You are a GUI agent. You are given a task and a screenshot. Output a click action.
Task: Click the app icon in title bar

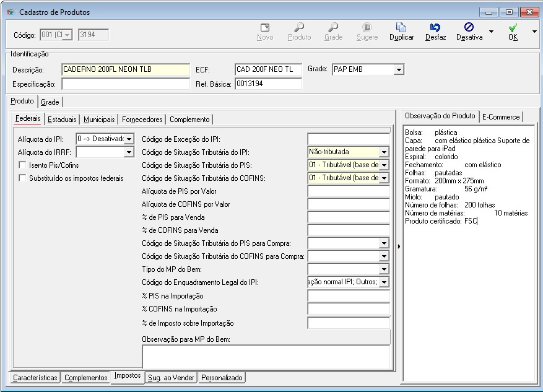(11, 12)
